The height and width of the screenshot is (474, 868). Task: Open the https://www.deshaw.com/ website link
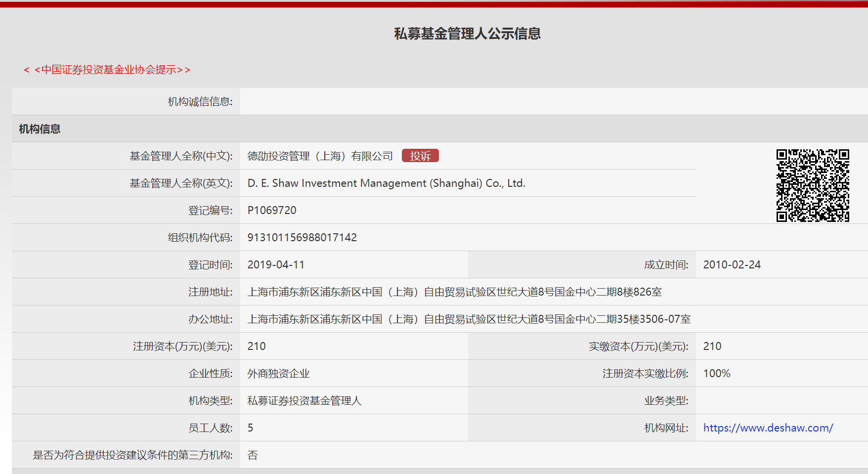point(768,428)
